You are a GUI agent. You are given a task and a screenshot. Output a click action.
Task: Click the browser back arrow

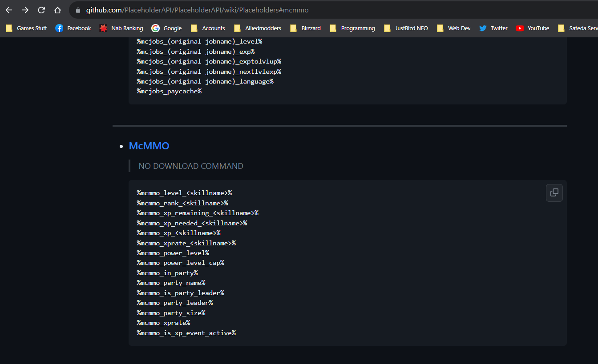point(9,10)
